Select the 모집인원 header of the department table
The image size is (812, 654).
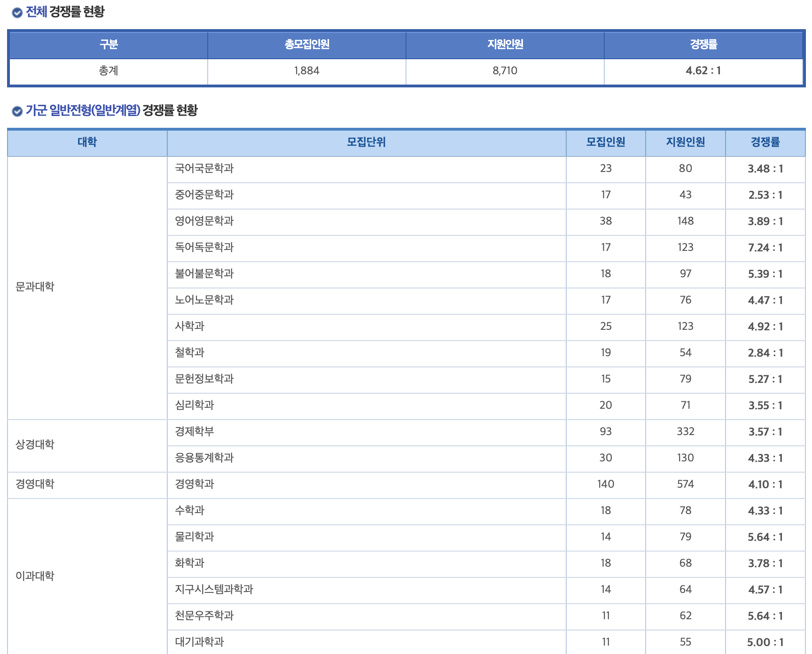pos(606,143)
